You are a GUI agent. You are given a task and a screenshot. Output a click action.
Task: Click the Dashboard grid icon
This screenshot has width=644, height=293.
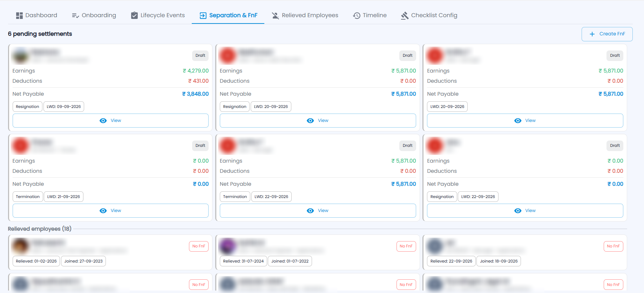pos(19,15)
